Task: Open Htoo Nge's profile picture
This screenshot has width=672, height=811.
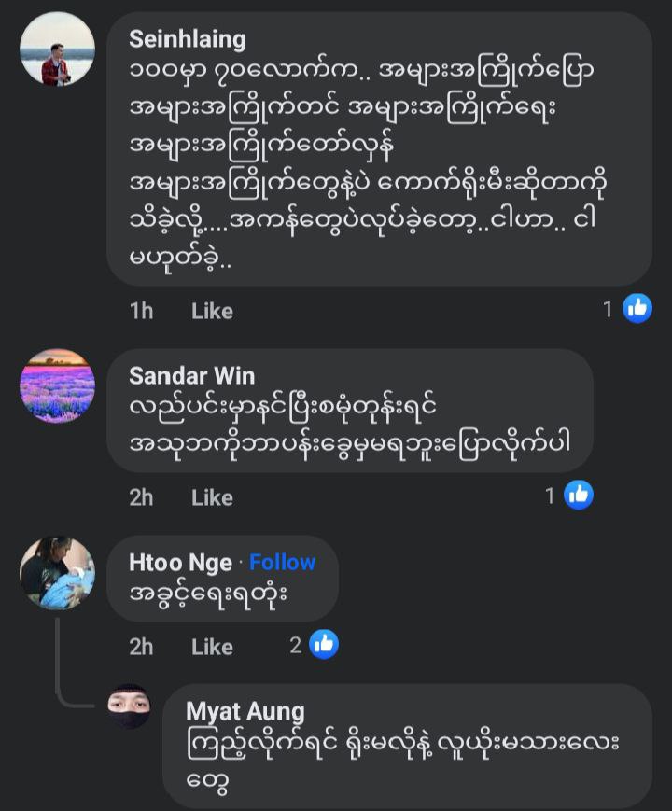Action: [x=58, y=572]
